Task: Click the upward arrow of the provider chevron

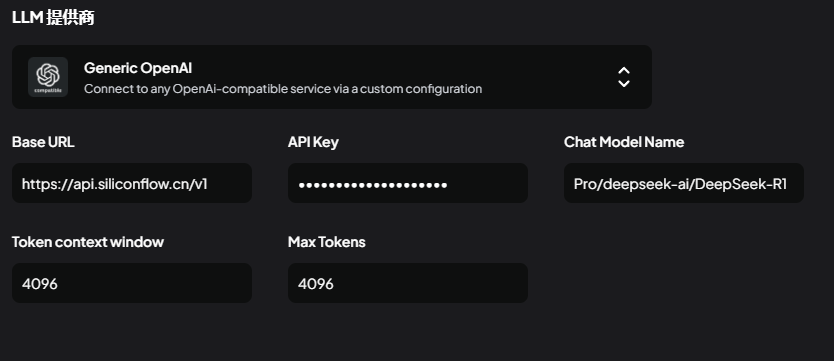Action: point(623,71)
